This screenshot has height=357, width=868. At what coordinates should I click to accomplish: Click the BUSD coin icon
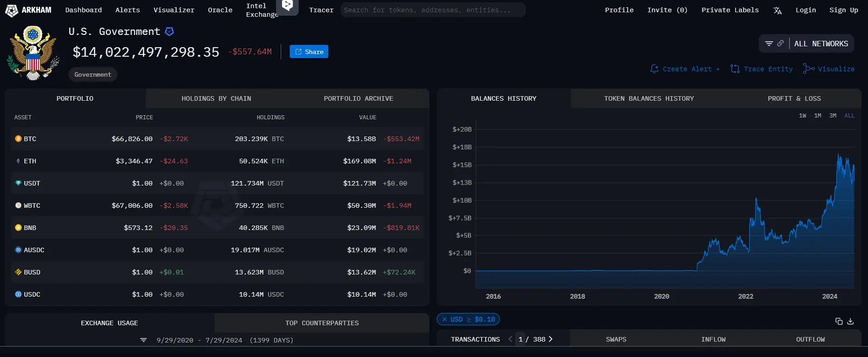tap(18, 272)
